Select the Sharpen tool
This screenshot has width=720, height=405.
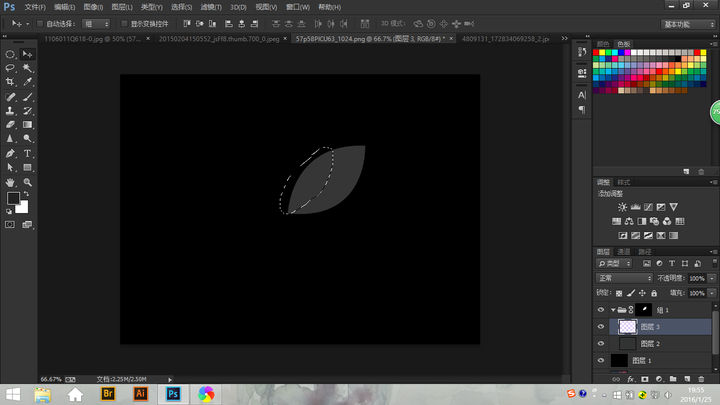pos(10,138)
